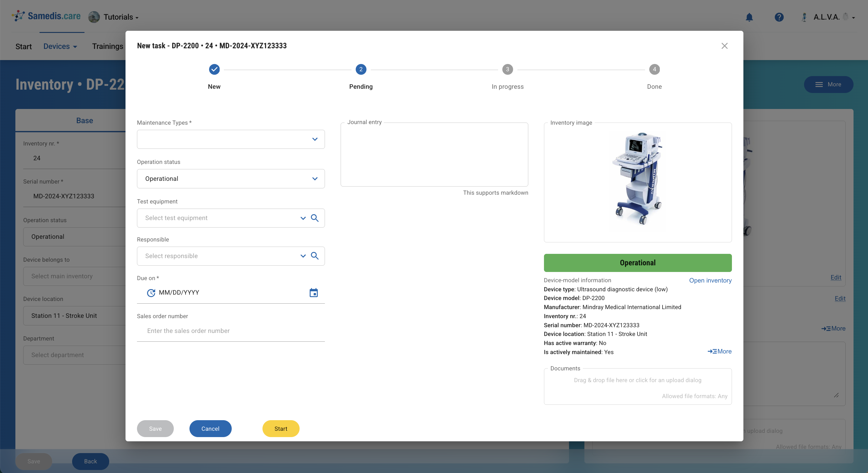The width and height of the screenshot is (868, 473).
Task: Click the reset clock icon beside due date
Action: 151,292
